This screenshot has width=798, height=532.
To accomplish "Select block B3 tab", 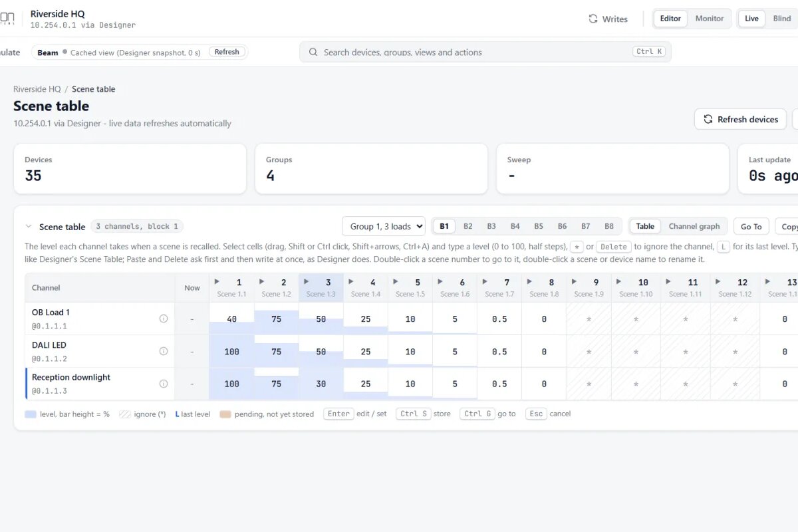I will point(491,226).
